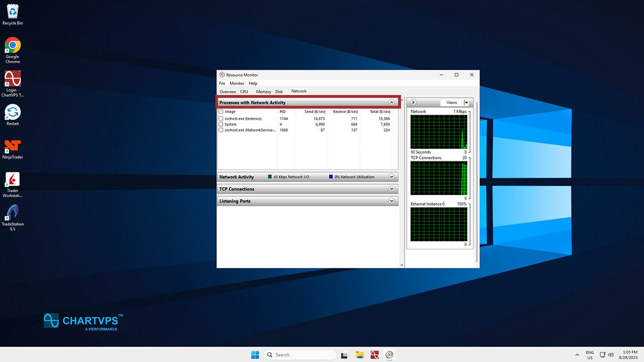644x362 pixels.
Task: Launch TradeStation 9.5 from the desktop
Action: [13, 214]
